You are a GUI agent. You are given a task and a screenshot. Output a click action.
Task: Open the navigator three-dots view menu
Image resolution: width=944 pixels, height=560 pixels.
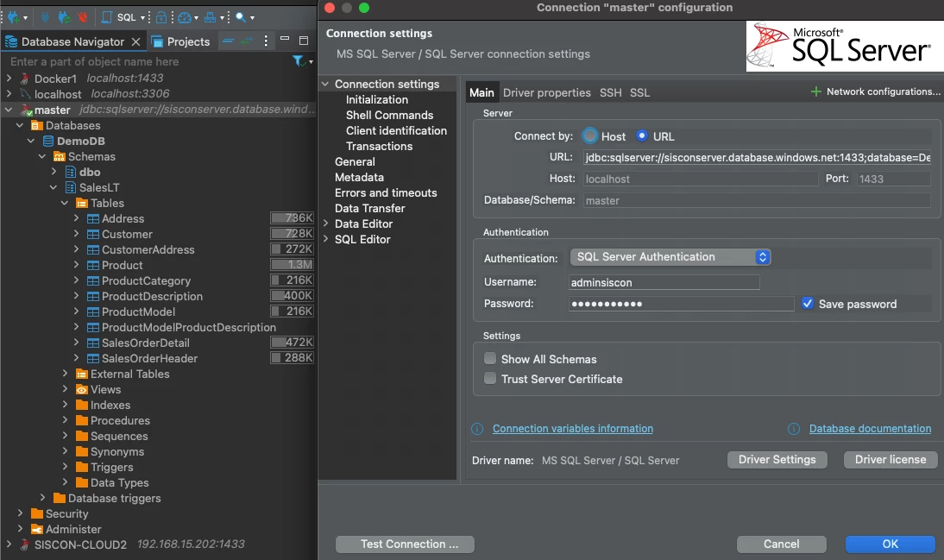[266, 41]
